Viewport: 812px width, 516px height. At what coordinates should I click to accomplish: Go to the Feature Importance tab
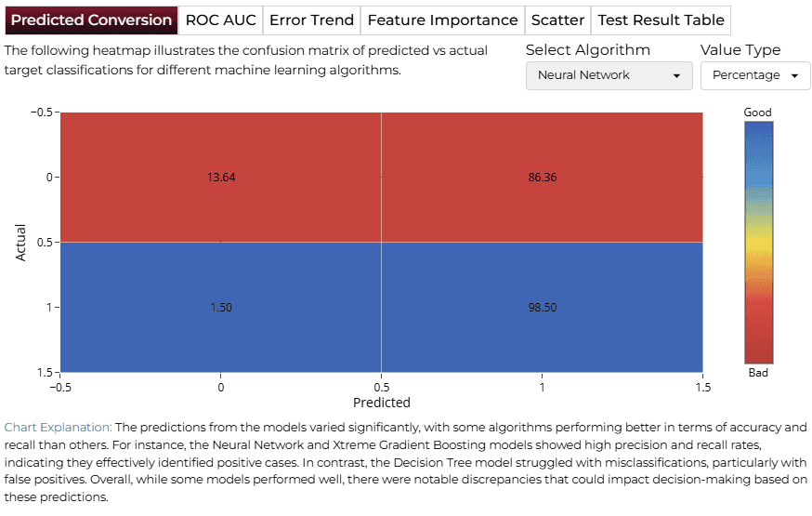443,20
